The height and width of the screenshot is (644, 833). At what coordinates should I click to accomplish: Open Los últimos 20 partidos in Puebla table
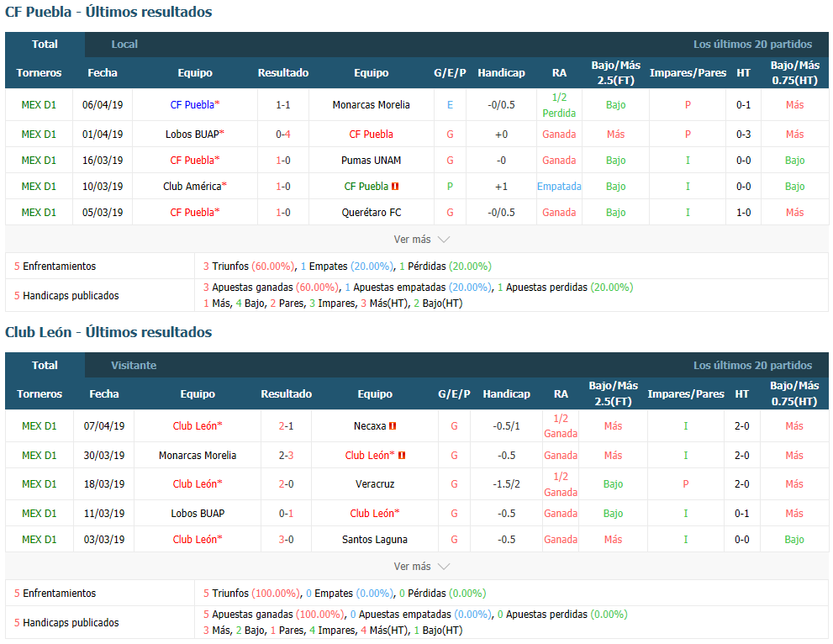coord(752,44)
